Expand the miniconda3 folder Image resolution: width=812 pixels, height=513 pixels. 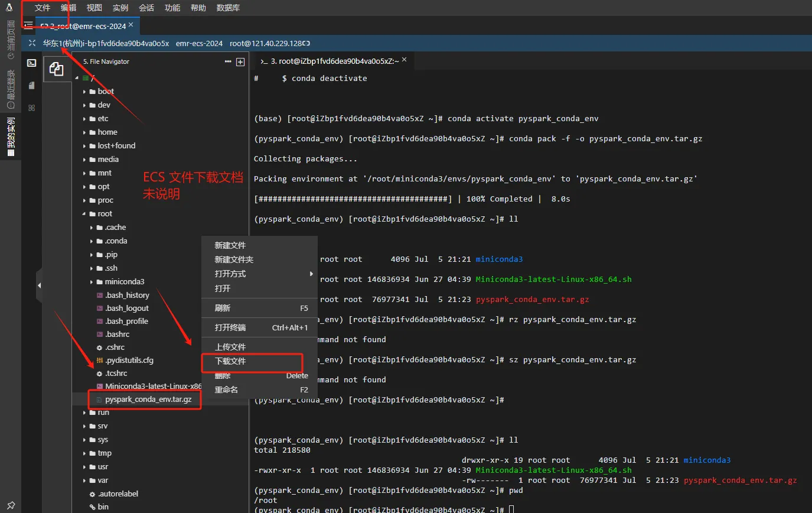pyautogui.click(x=92, y=282)
